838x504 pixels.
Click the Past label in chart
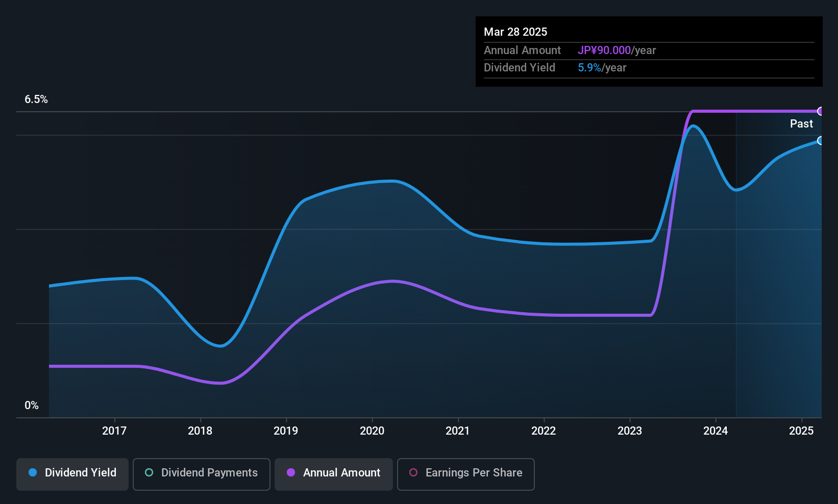coord(801,123)
